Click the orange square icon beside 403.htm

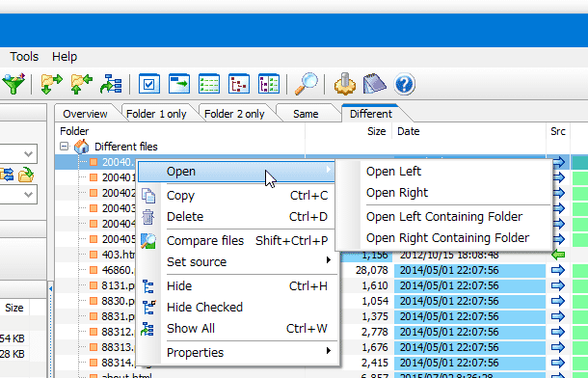pyautogui.click(x=94, y=255)
